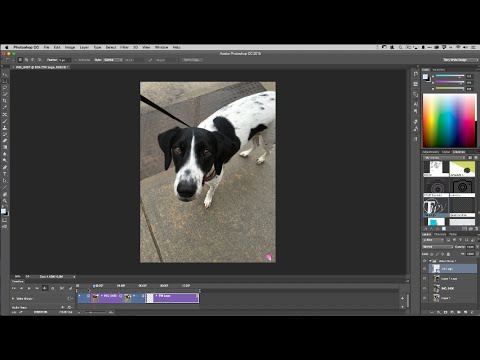Select the Type tool in the toolbox

pyautogui.click(x=5, y=174)
